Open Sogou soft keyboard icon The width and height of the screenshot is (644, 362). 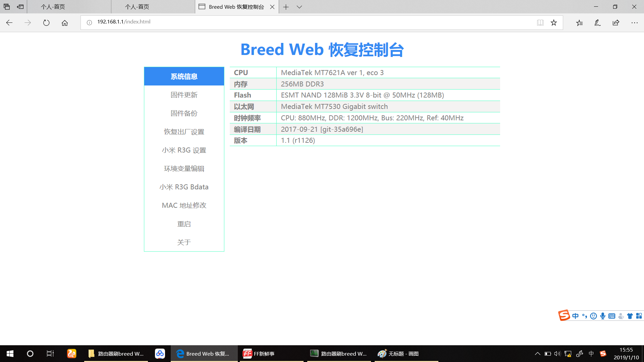tap(612, 316)
